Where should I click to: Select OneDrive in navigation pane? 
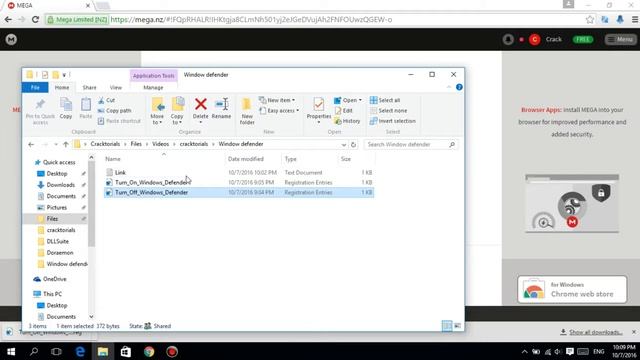54,279
